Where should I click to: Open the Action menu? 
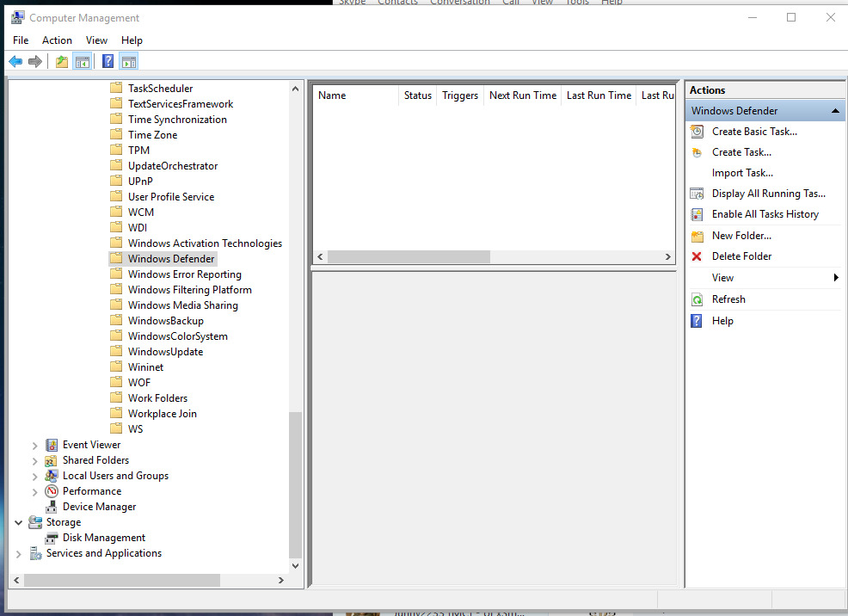57,40
